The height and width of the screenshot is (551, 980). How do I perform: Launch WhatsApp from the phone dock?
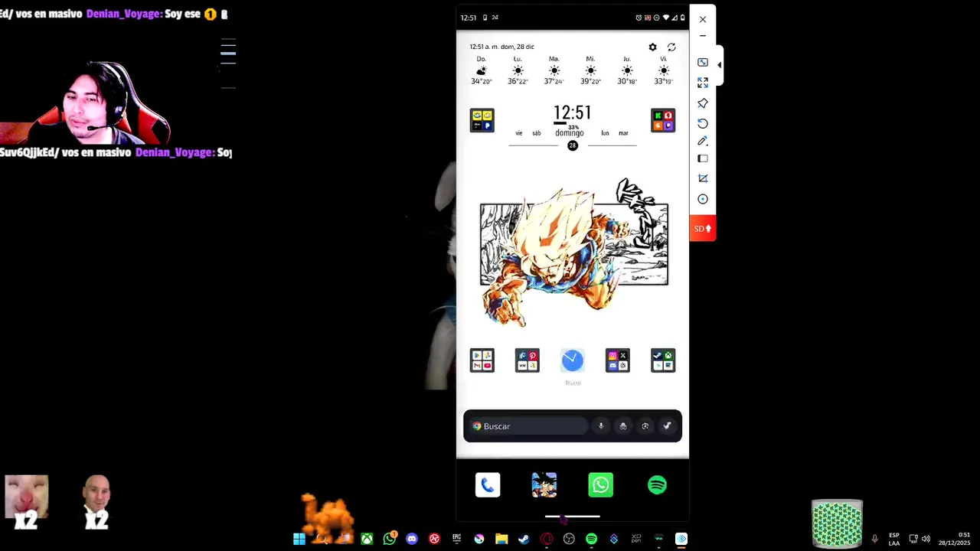tap(601, 485)
